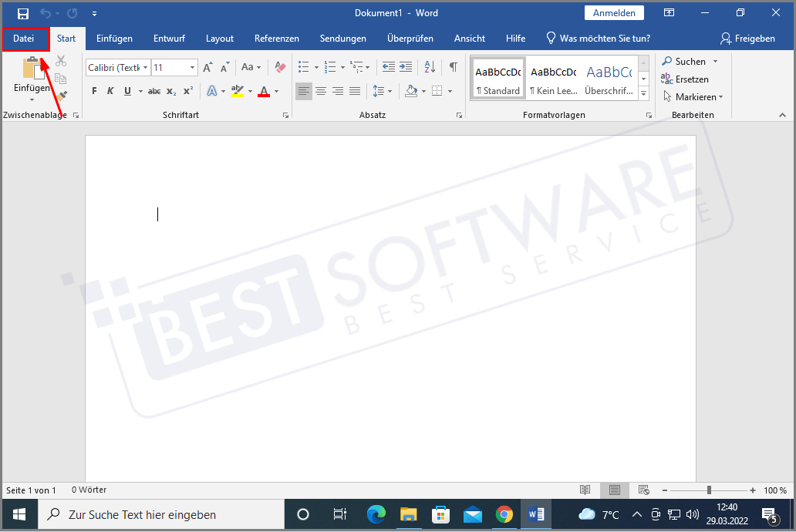Underline text with the U icon
796x532 pixels.
[x=126, y=90]
